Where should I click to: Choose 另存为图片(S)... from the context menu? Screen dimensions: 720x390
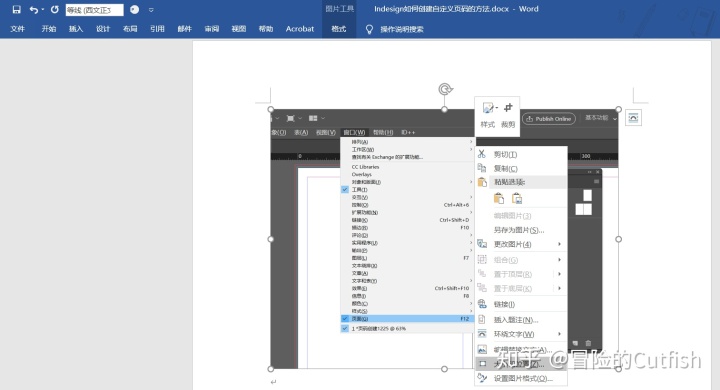click(x=521, y=230)
